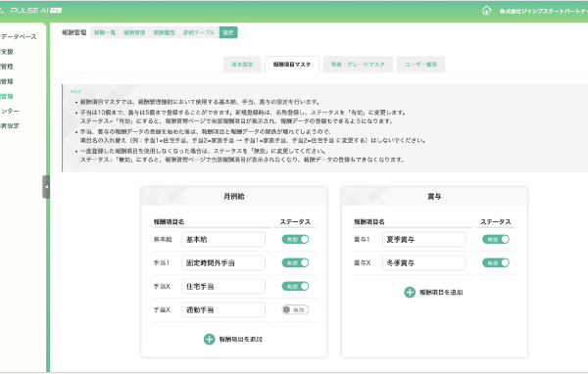
Task: Select the 昇給テーブル tab
Action: [199, 32]
